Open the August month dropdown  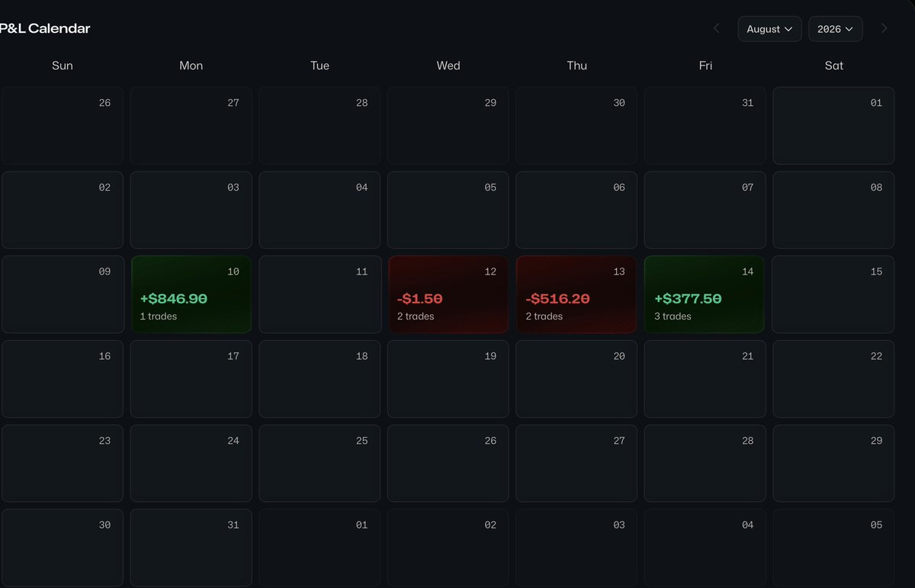coord(769,29)
